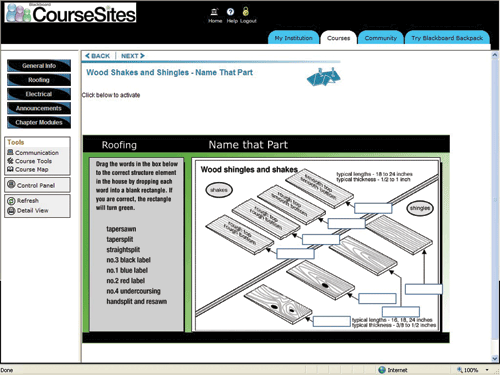Click the Course Tools gear icon

click(10, 161)
